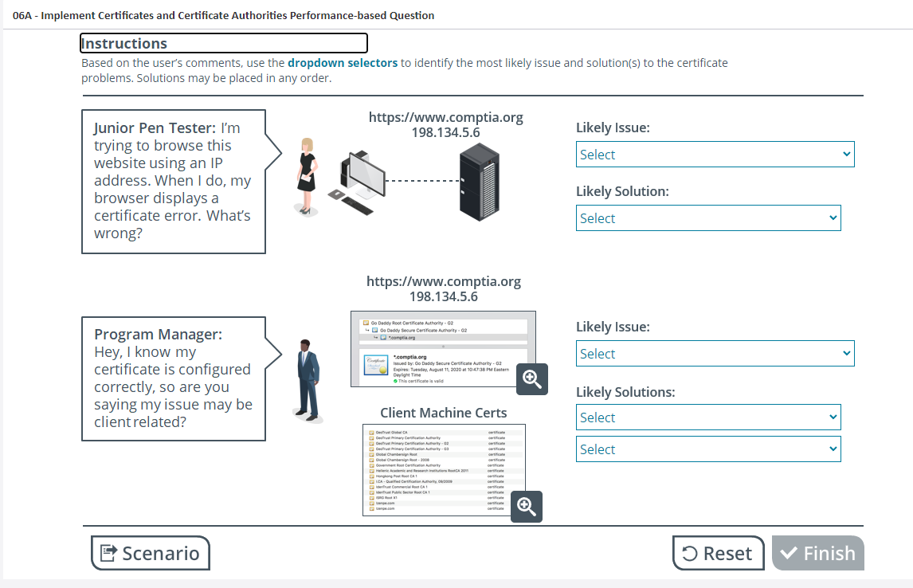
Task: Click the Finish button
Action: [817, 553]
